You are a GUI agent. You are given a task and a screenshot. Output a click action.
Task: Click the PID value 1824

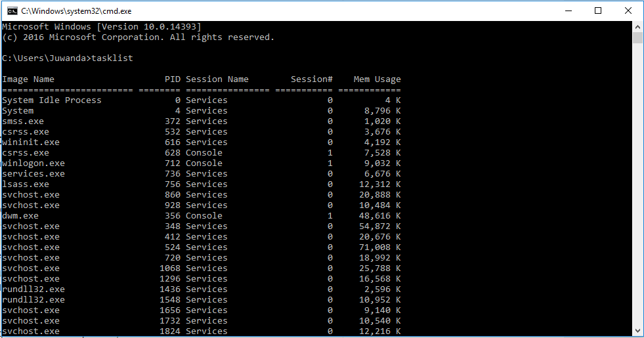pos(170,331)
